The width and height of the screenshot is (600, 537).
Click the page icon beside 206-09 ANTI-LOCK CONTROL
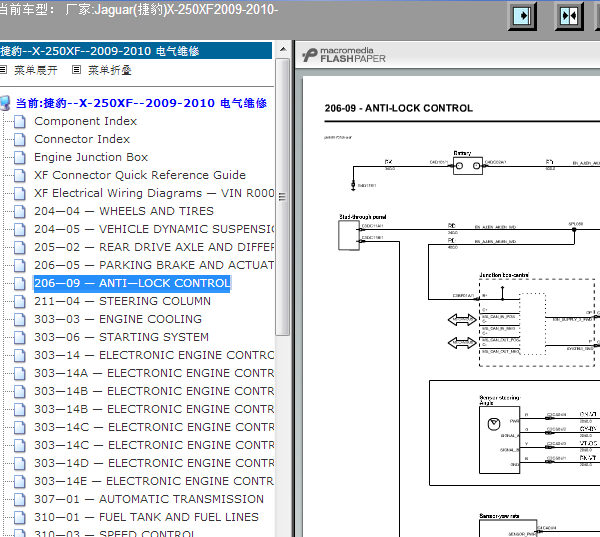click(20, 284)
